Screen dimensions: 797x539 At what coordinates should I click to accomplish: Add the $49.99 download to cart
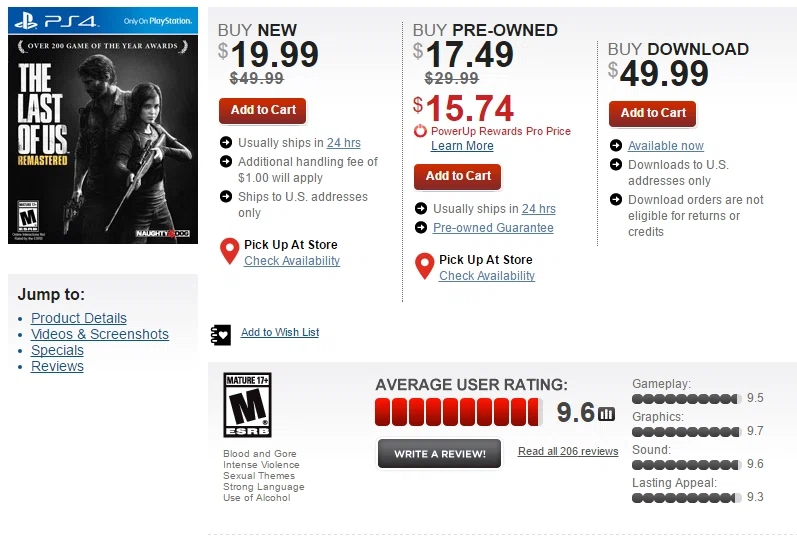pyautogui.click(x=653, y=113)
